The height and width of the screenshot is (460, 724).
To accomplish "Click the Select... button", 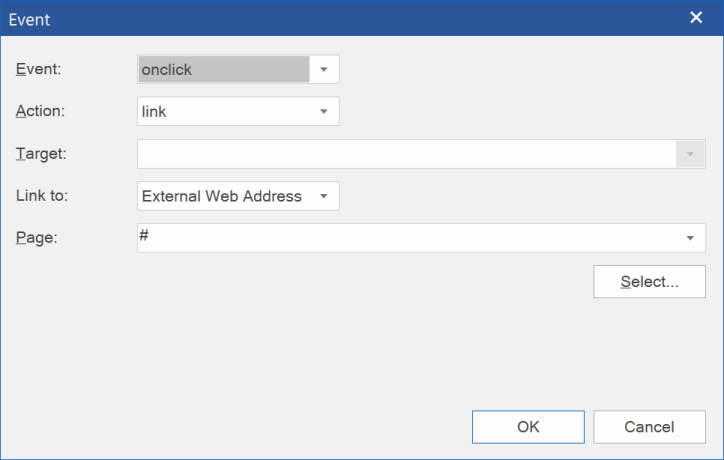I will pos(649,282).
